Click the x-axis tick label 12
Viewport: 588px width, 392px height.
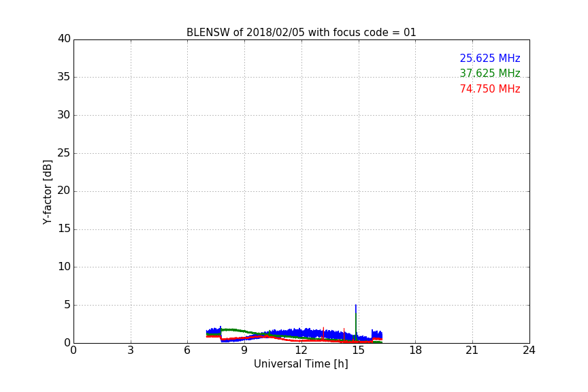tap(301, 350)
